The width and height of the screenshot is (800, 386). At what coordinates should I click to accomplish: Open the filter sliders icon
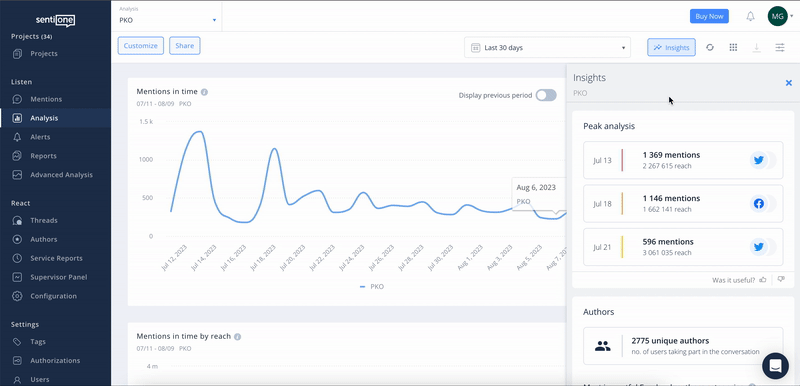pyautogui.click(x=780, y=47)
